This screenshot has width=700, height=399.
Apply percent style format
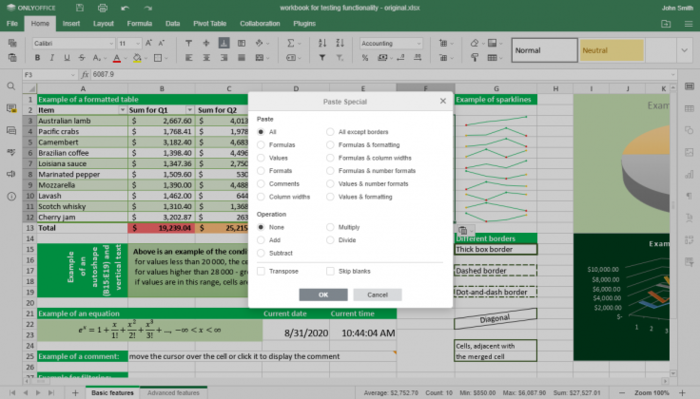[x=365, y=58]
